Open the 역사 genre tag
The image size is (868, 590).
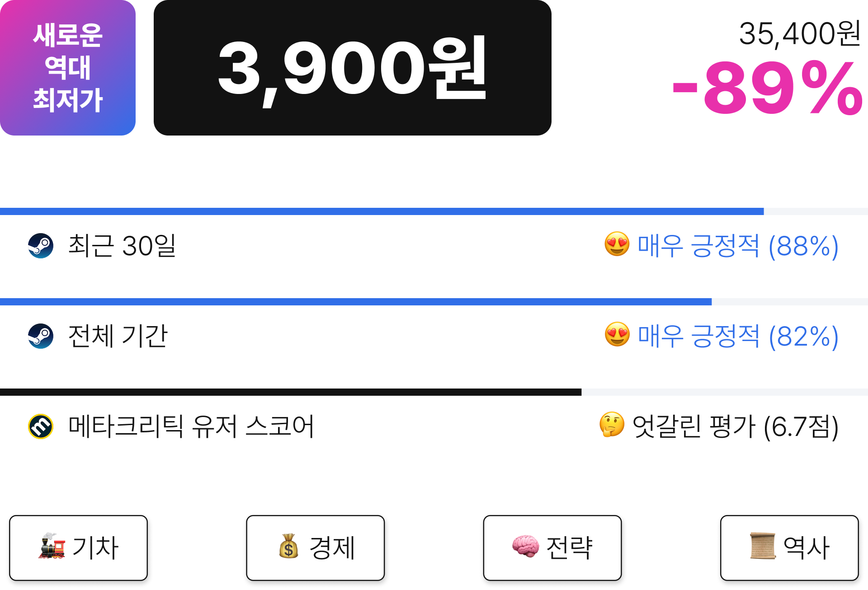(789, 548)
